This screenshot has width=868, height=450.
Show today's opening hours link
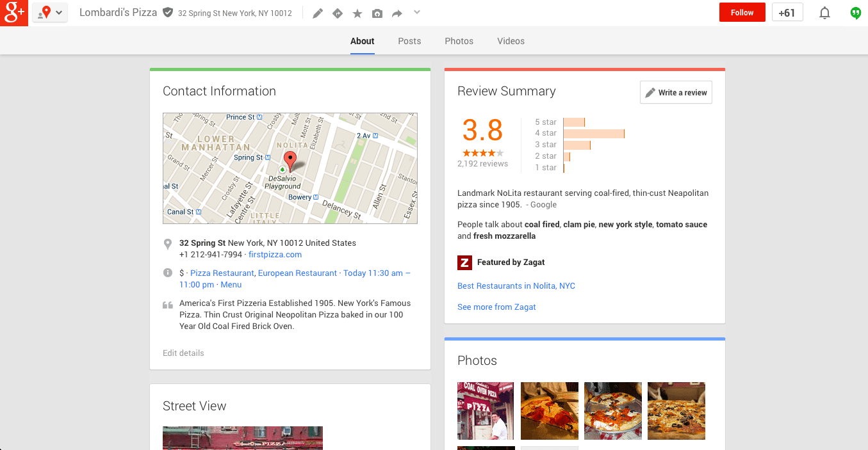click(x=377, y=273)
